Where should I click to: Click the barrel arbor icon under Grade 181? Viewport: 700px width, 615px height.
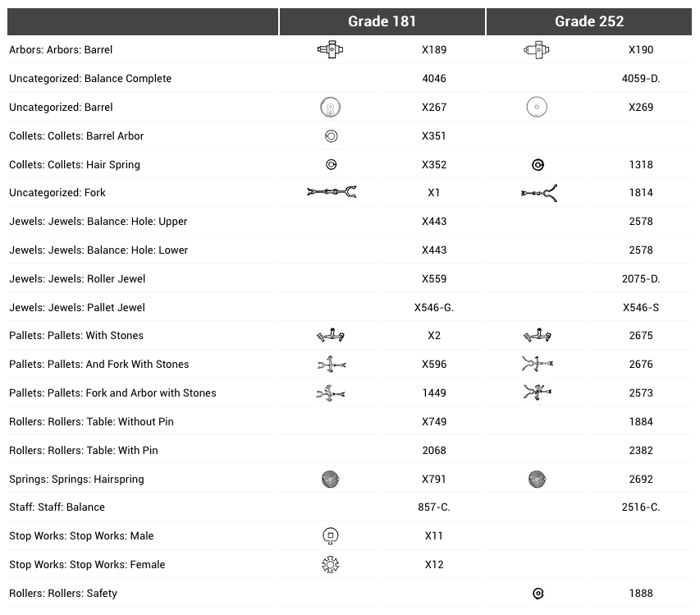[x=330, y=49]
